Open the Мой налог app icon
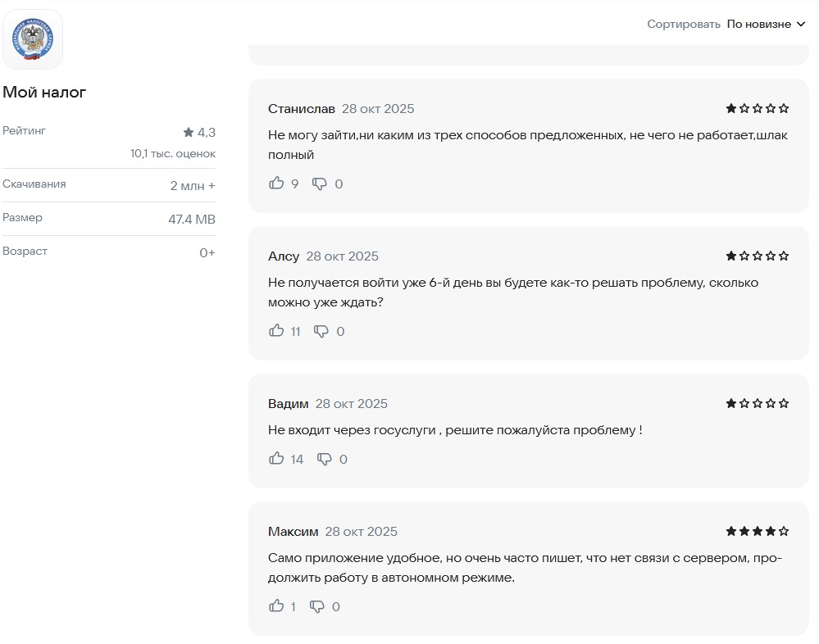The image size is (819, 644). point(33,39)
